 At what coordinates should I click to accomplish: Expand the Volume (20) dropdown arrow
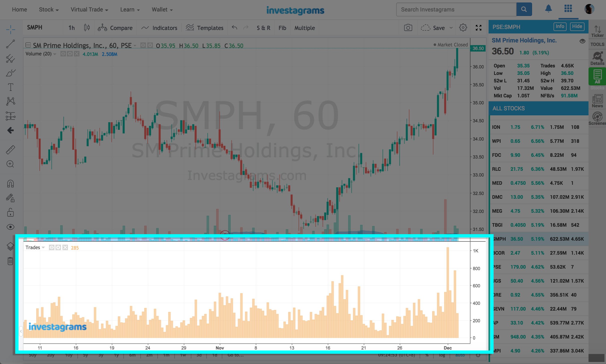(x=55, y=54)
